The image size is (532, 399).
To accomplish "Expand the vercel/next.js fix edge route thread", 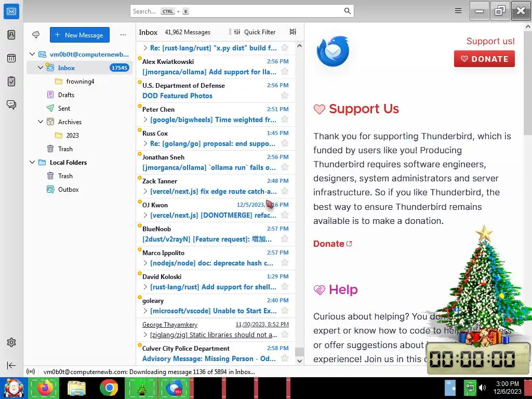I will pyautogui.click(x=145, y=191).
